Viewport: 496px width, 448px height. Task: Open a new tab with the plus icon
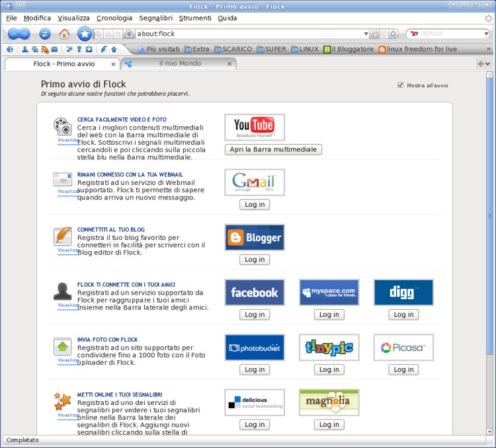[x=481, y=64]
